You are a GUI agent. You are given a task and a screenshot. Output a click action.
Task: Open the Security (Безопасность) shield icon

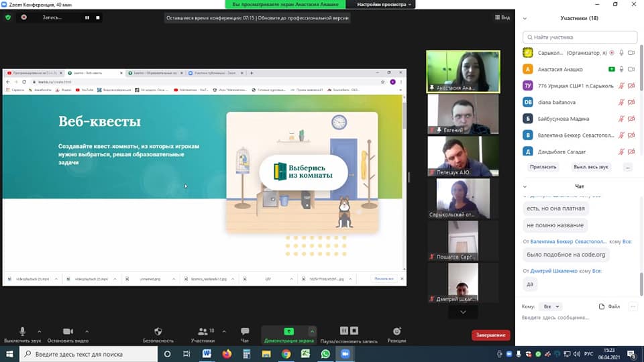(158, 332)
